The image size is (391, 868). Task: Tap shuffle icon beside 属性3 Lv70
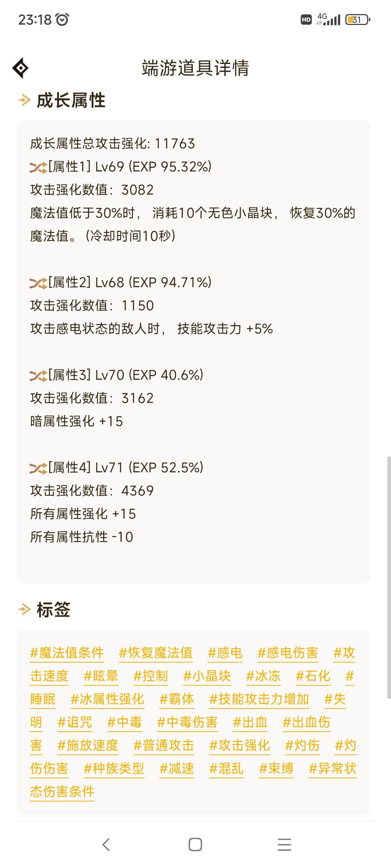[x=38, y=376]
